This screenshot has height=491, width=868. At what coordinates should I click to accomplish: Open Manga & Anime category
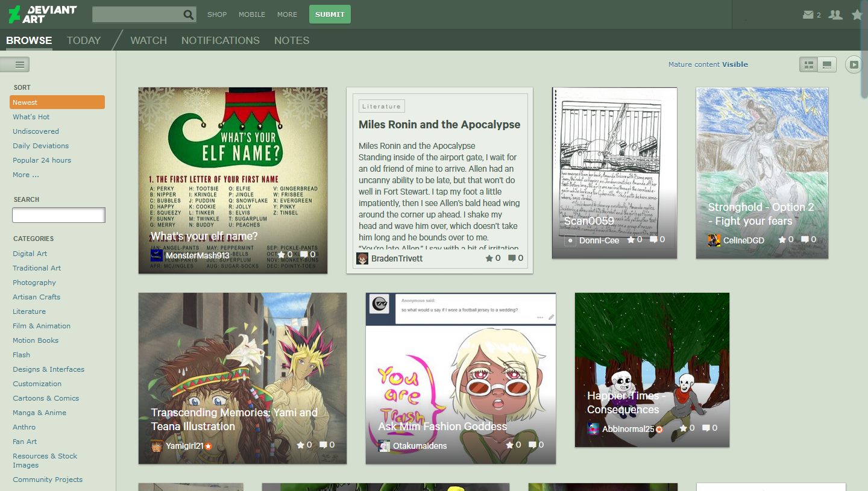pos(40,413)
